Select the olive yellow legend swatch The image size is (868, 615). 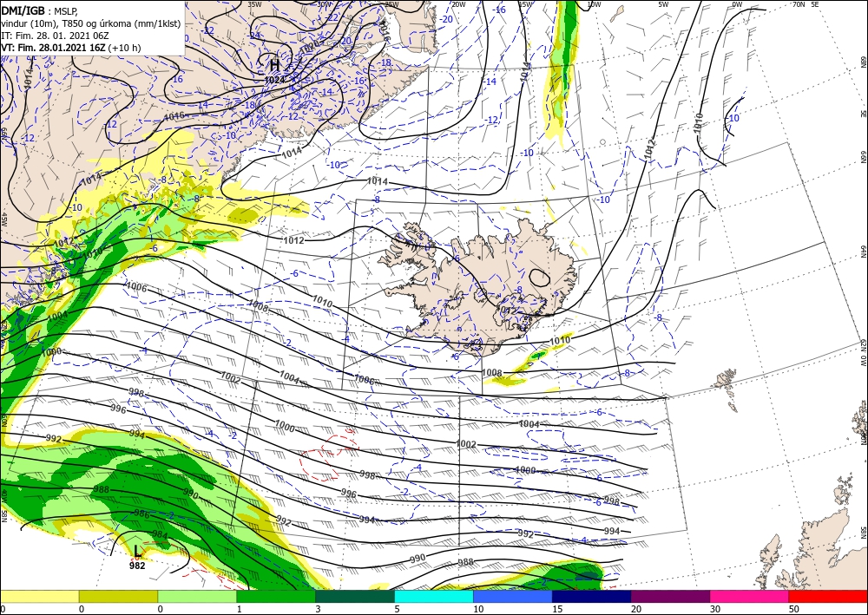(118, 596)
